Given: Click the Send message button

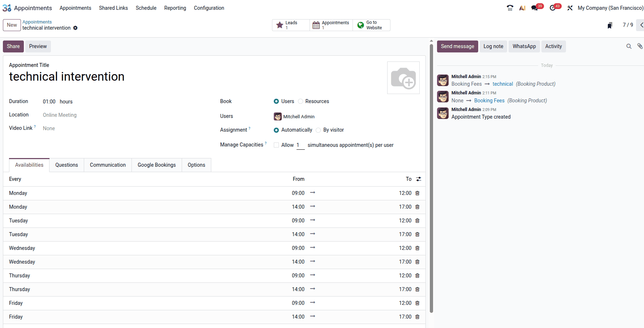Looking at the screenshot, I should click(x=458, y=46).
